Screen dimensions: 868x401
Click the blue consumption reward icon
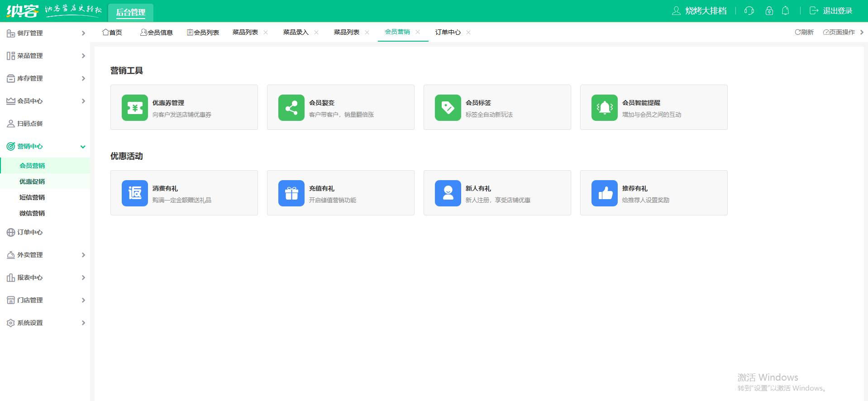tap(135, 193)
